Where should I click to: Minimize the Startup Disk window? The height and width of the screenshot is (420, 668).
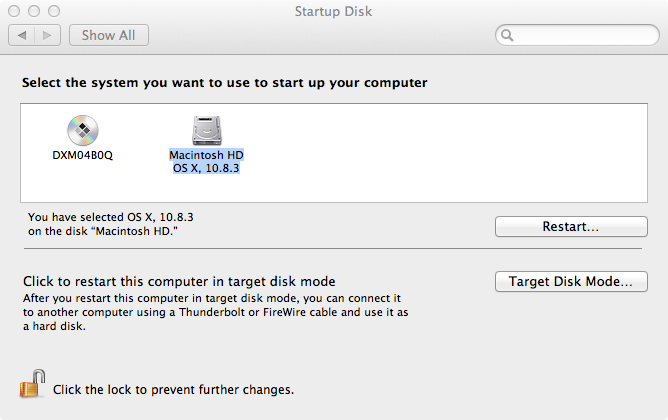click(34, 11)
